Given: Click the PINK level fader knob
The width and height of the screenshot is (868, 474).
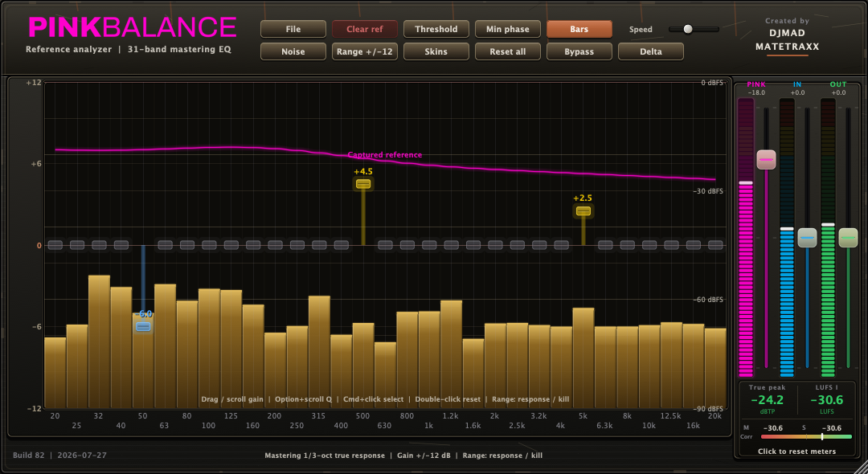Looking at the screenshot, I should tap(766, 159).
